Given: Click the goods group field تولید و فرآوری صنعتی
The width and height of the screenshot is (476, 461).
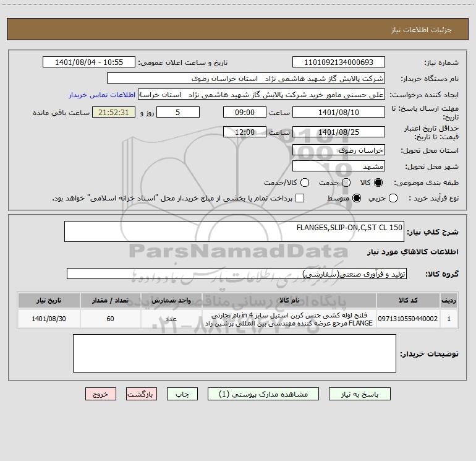Looking at the screenshot, I should coord(237,274).
